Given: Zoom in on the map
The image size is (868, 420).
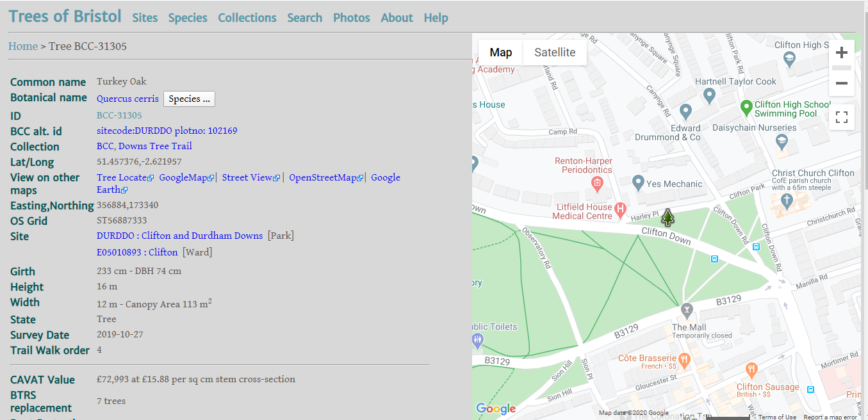Looking at the screenshot, I should coord(842,52).
